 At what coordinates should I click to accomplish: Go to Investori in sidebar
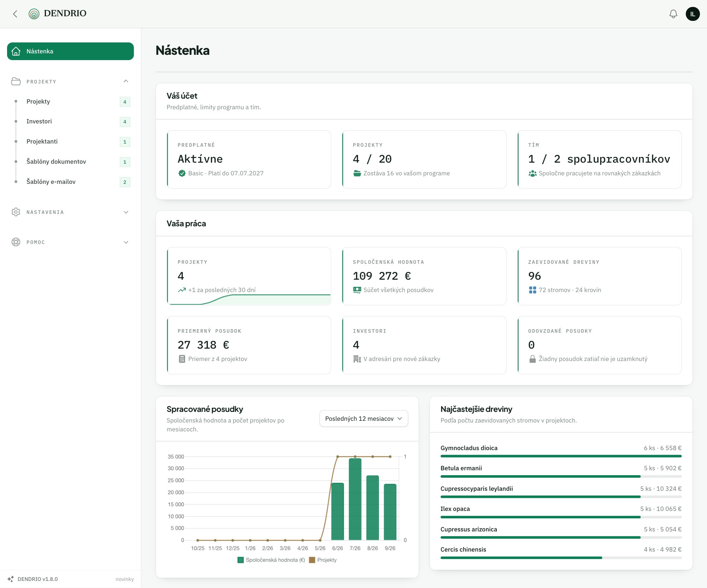[x=71, y=121]
